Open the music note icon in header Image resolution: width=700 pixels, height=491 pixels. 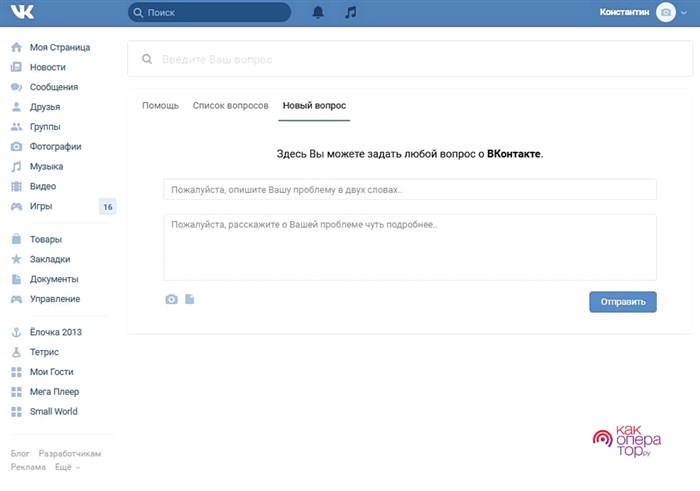pyautogui.click(x=350, y=12)
